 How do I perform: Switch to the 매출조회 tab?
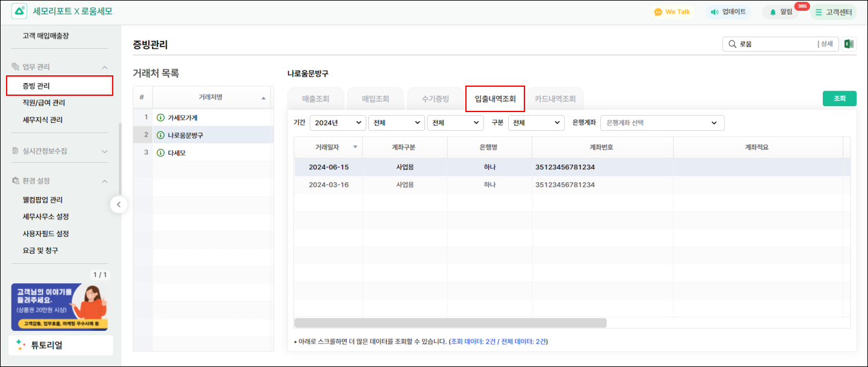tap(315, 99)
